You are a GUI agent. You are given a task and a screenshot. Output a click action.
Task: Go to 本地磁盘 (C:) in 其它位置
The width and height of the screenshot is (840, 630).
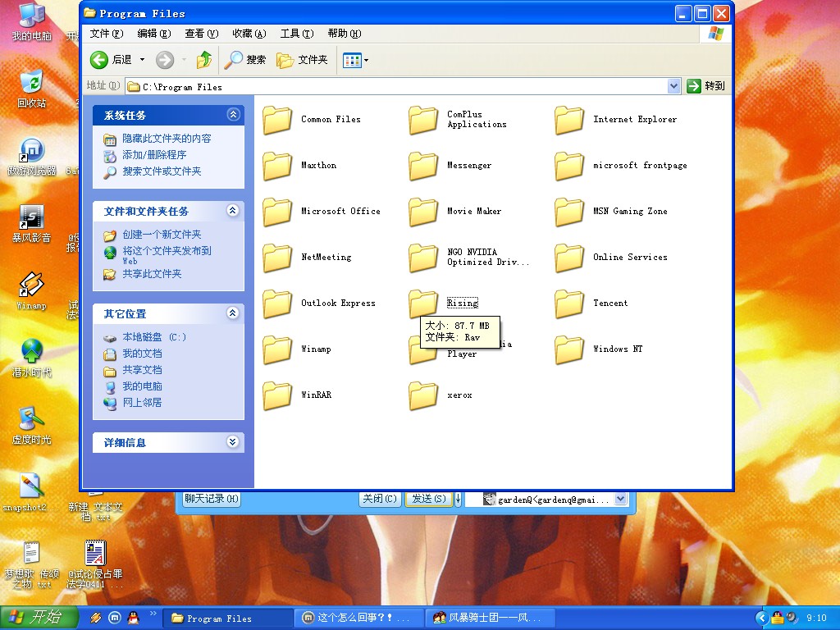(153, 337)
